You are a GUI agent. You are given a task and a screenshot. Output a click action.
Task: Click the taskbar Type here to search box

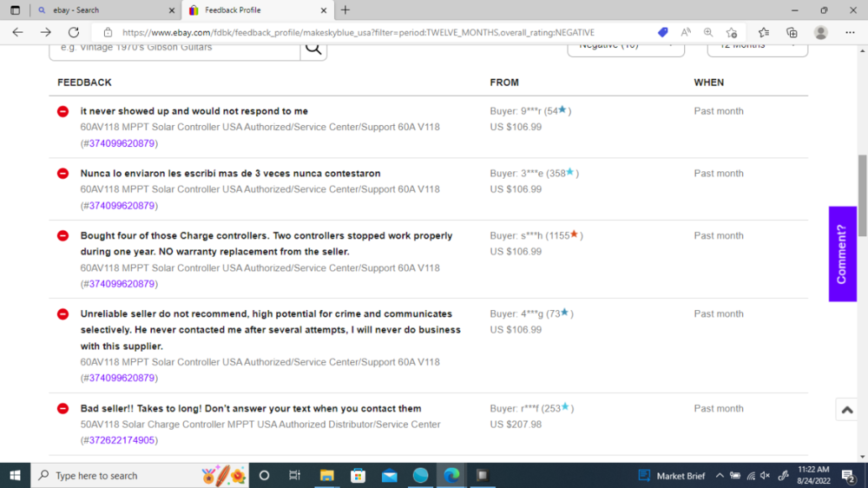[x=140, y=475]
